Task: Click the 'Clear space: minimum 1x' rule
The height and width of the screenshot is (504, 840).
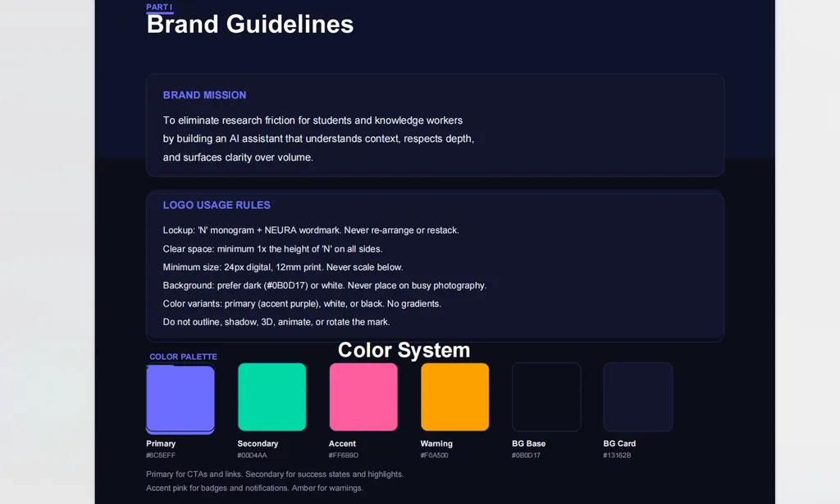Action: 272,249
